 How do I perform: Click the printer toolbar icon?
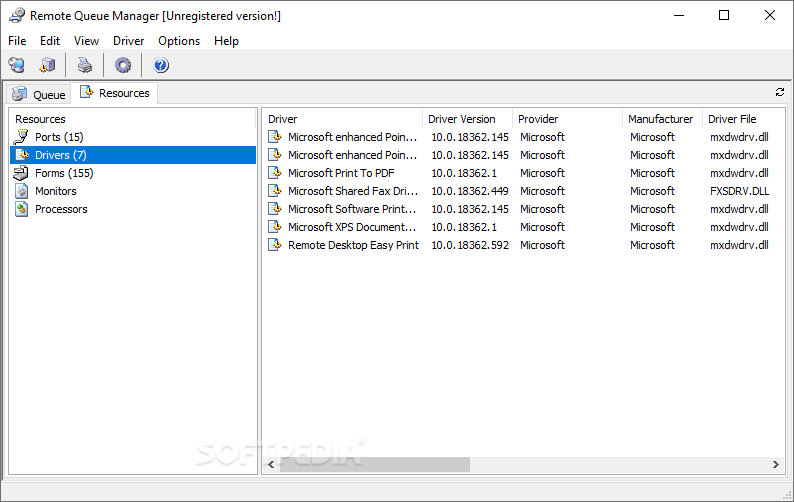coord(85,65)
